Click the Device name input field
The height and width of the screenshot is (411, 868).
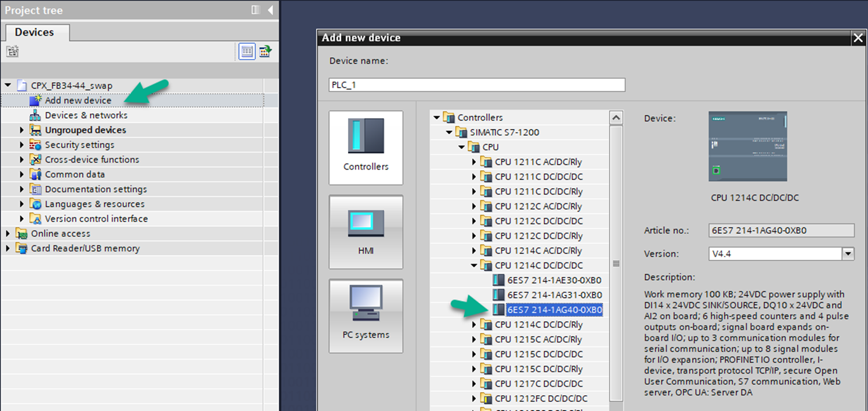(477, 84)
